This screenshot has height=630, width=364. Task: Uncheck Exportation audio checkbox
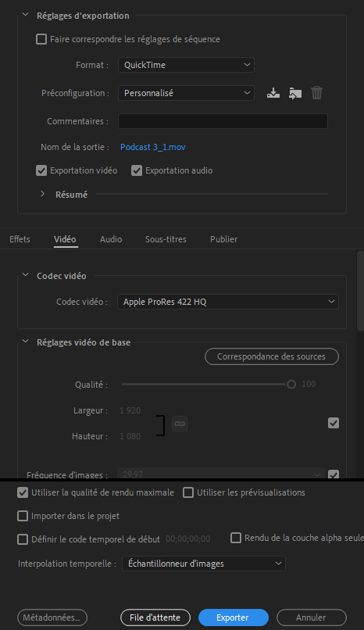point(137,170)
